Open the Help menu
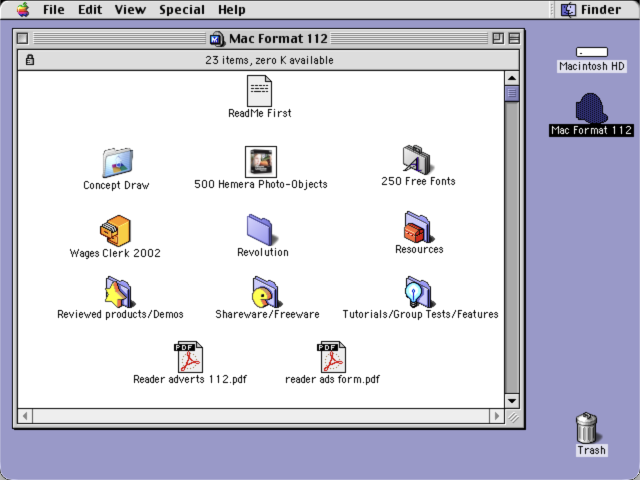The image size is (640, 480). pos(231,9)
